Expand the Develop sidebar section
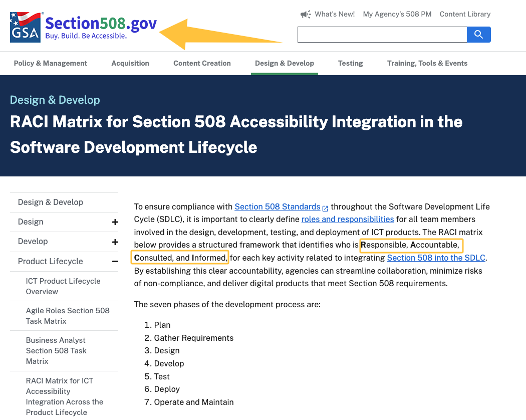 pyautogui.click(x=115, y=242)
